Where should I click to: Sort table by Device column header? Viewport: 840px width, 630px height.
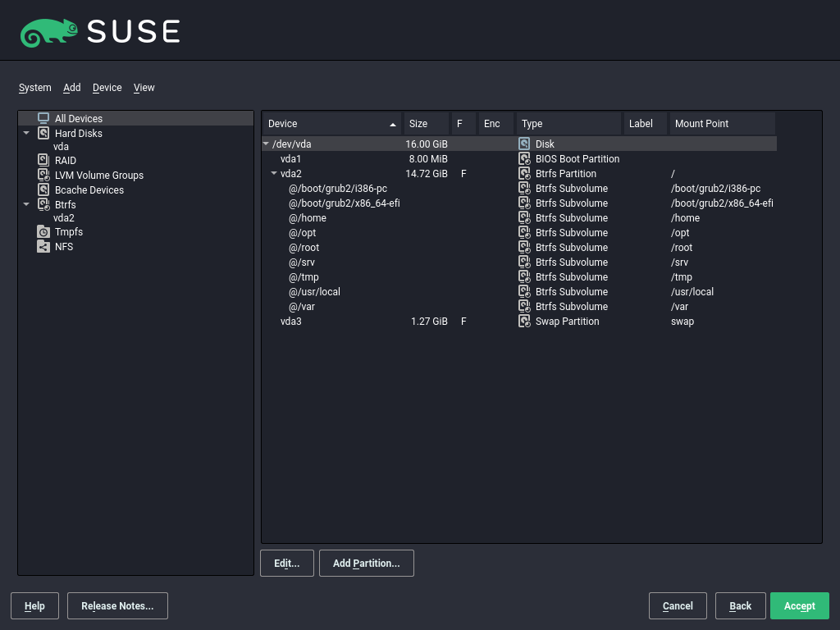331,124
